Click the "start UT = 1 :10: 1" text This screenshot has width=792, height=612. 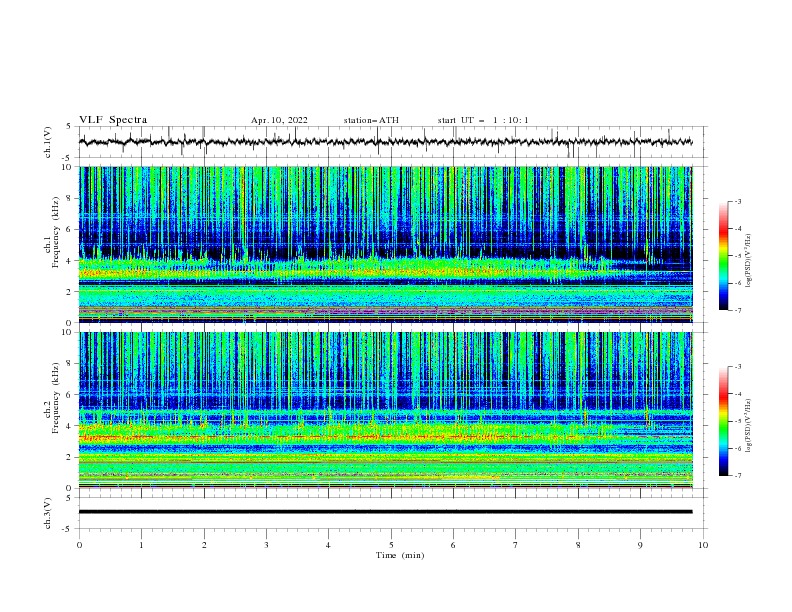pos(483,120)
